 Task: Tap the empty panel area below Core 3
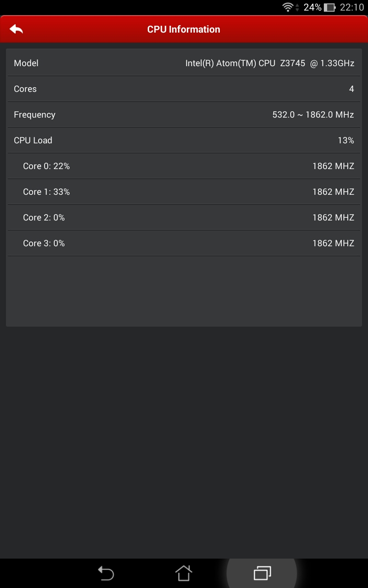184,291
